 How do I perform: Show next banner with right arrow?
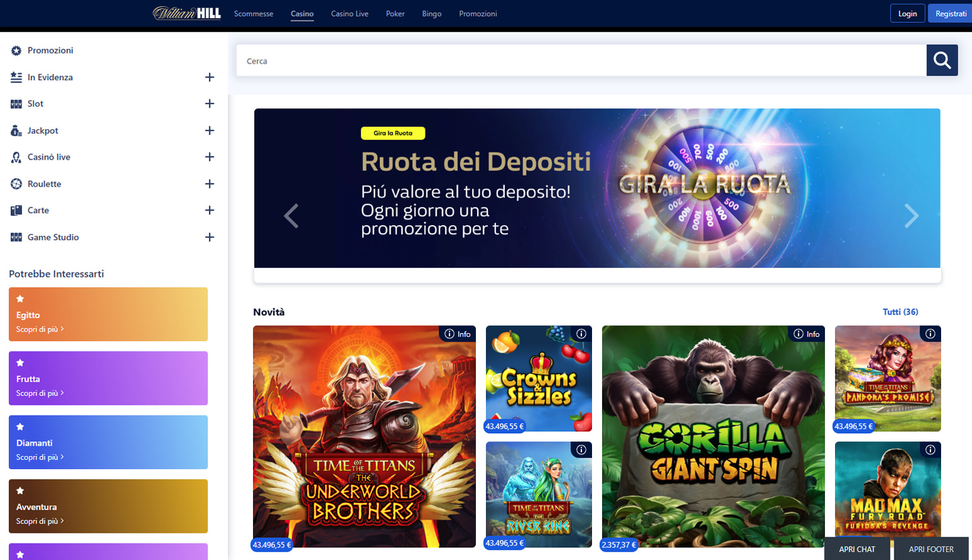[x=911, y=216]
